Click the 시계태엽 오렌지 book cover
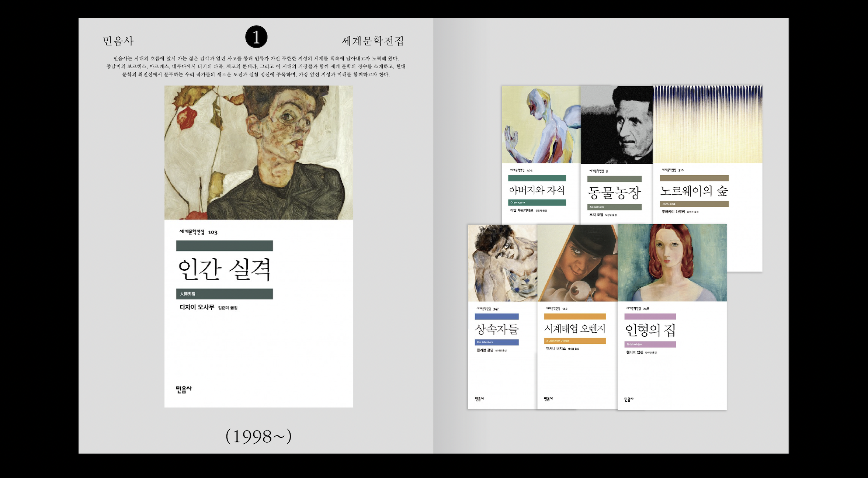Viewport: 868px width, 478px height. tap(577, 317)
